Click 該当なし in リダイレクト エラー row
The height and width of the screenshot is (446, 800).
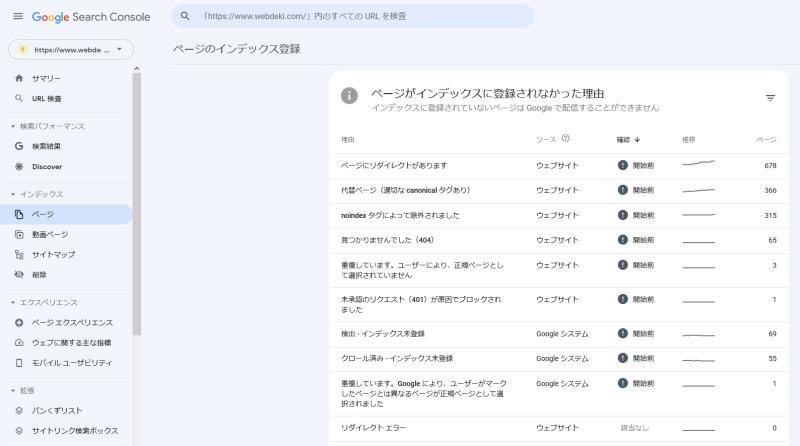pyautogui.click(x=635, y=428)
